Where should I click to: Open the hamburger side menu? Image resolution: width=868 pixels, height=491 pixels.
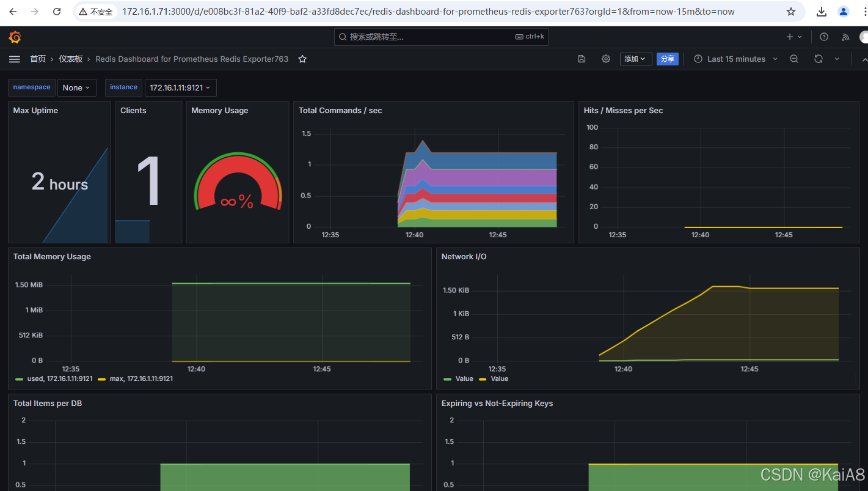(15, 59)
